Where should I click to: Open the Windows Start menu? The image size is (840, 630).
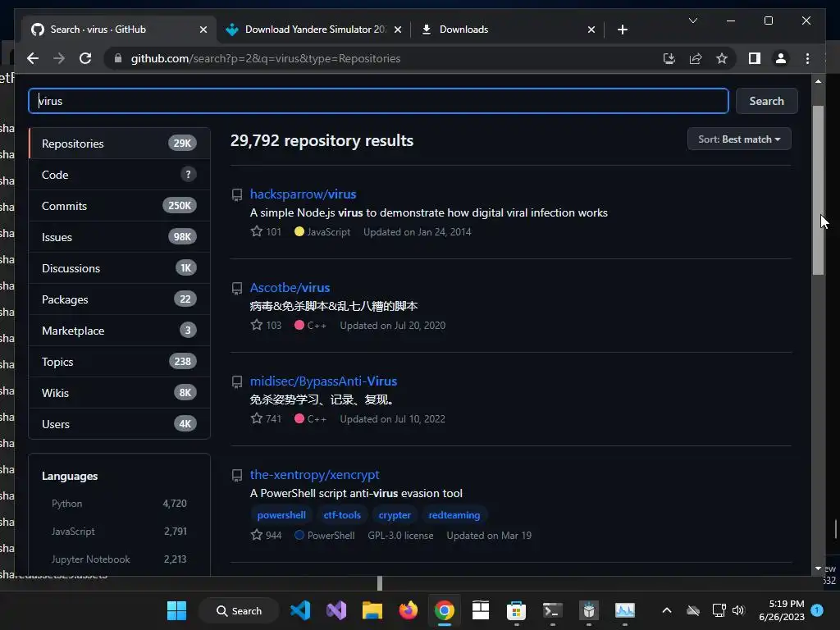[176, 610]
